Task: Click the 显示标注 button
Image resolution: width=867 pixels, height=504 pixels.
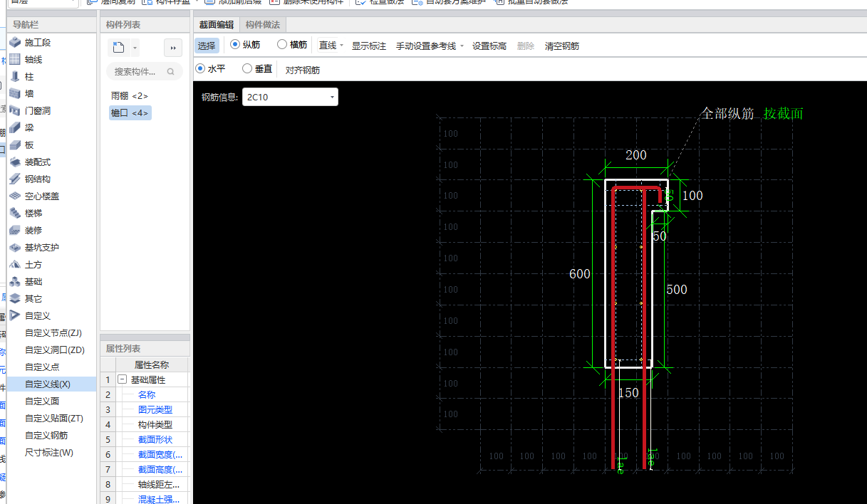Action: tap(369, 46)
